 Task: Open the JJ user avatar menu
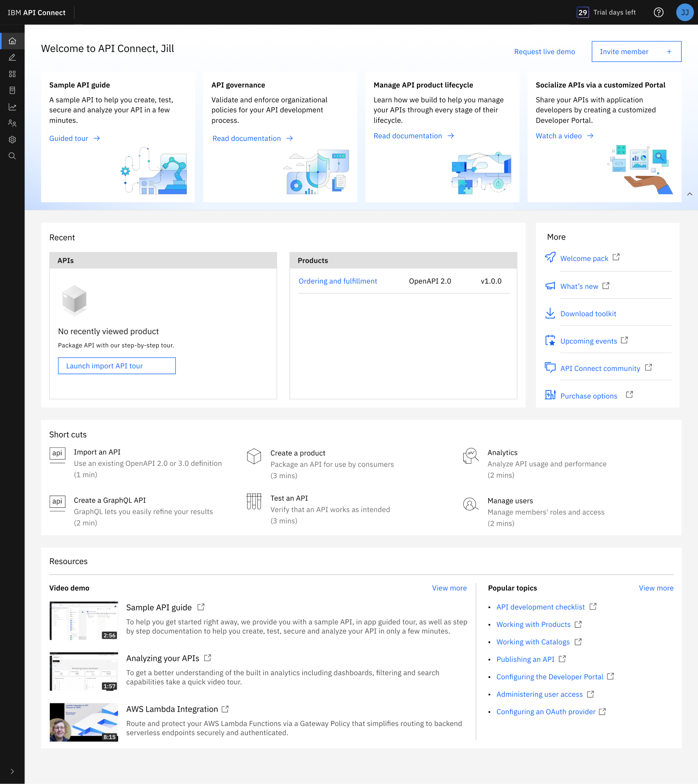coord(685,12)
